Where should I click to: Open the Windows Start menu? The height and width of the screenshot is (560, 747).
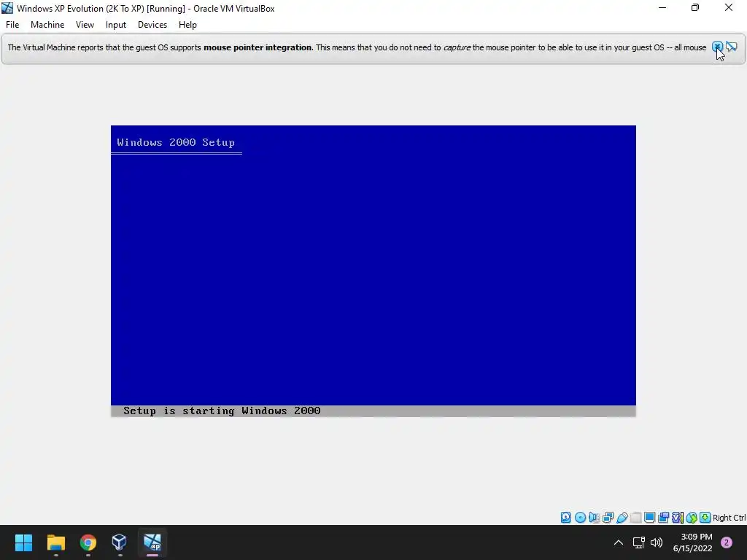pos(23,542)
